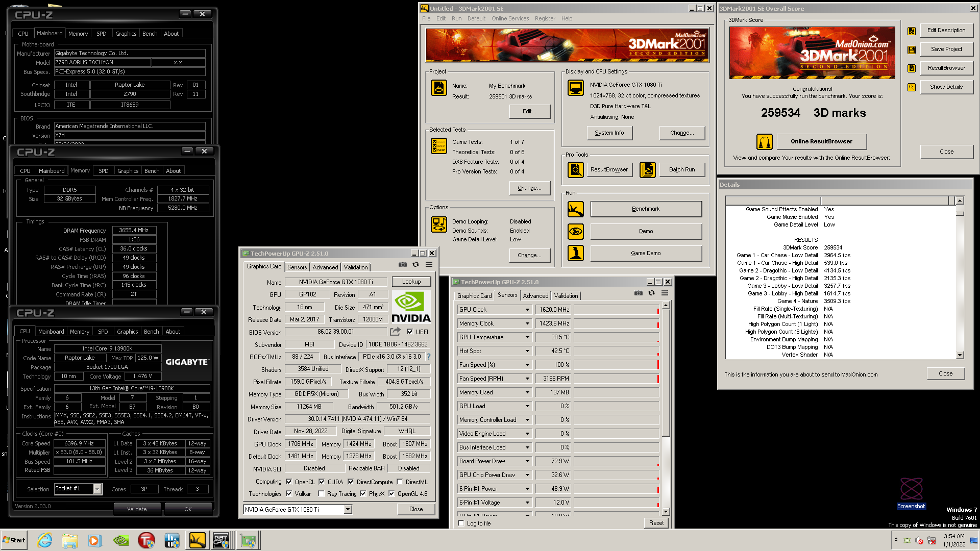Toggle the Vulkan checkbox
This screenshot has height=551, width=980.
click(289, 493)
